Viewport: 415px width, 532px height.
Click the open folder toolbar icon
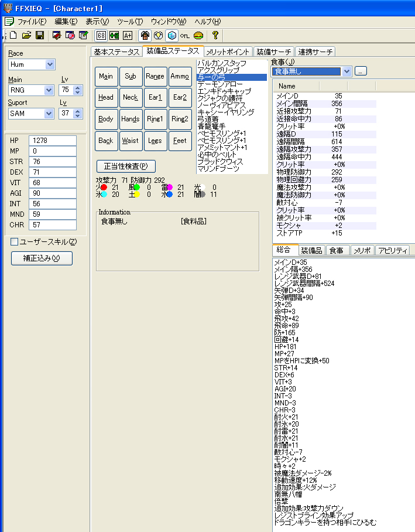[x=27, y=36]
